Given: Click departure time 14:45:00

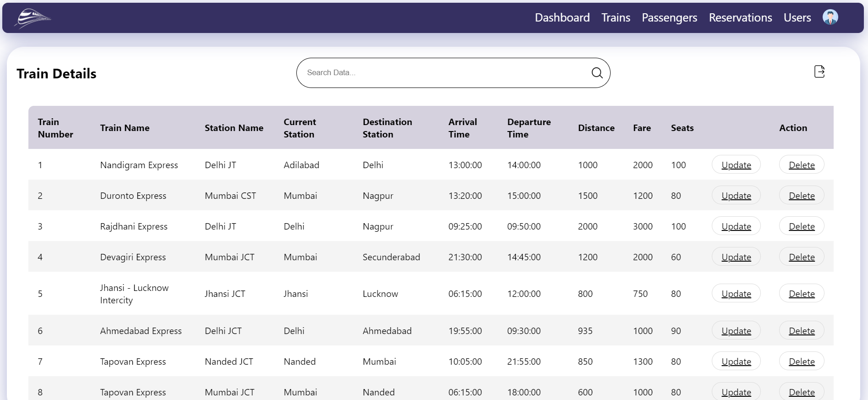Looking at the screenshot, I should (x=524, y=257).
